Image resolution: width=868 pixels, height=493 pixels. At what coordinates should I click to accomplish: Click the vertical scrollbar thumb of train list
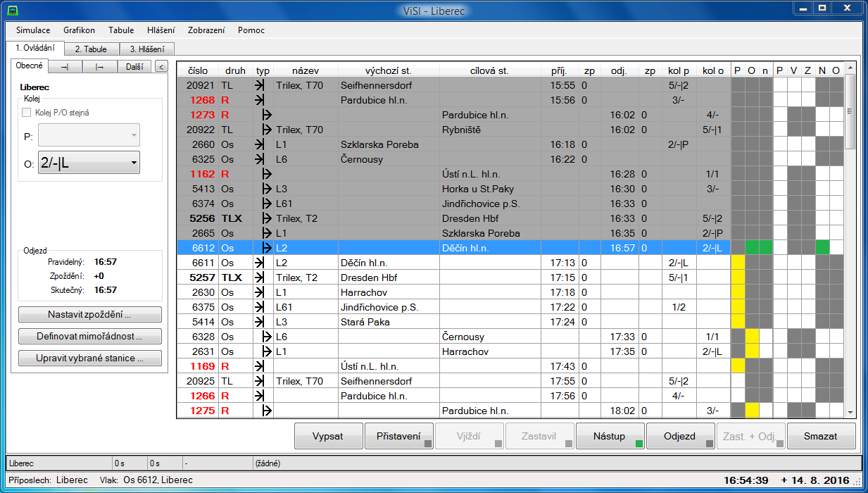(850, 111)
